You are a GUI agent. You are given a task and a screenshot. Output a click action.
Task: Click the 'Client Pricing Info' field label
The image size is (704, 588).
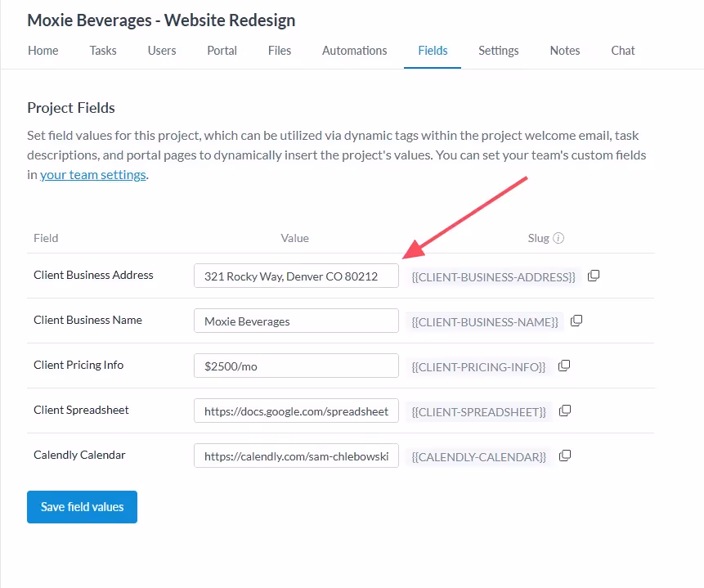(78, 365)
